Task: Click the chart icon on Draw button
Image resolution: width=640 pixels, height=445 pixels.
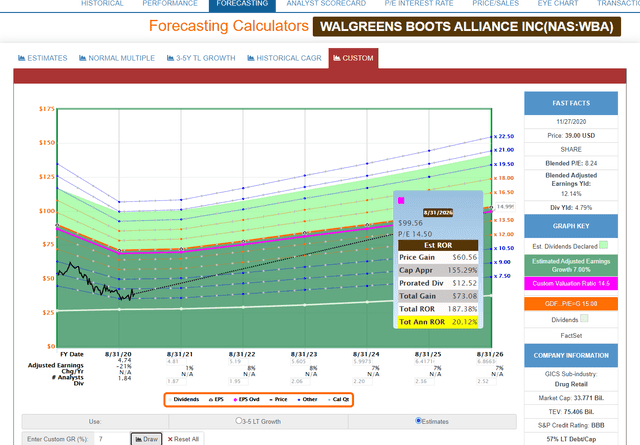Action: click(x=138, y=439)
